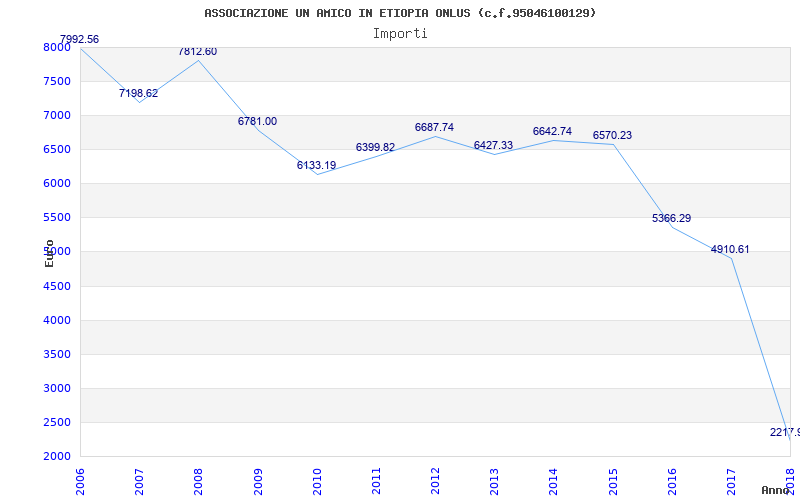Select the 7198.62 data point label
The height and width of the screenshot is (500, 800).
click(x=138, y=93)
